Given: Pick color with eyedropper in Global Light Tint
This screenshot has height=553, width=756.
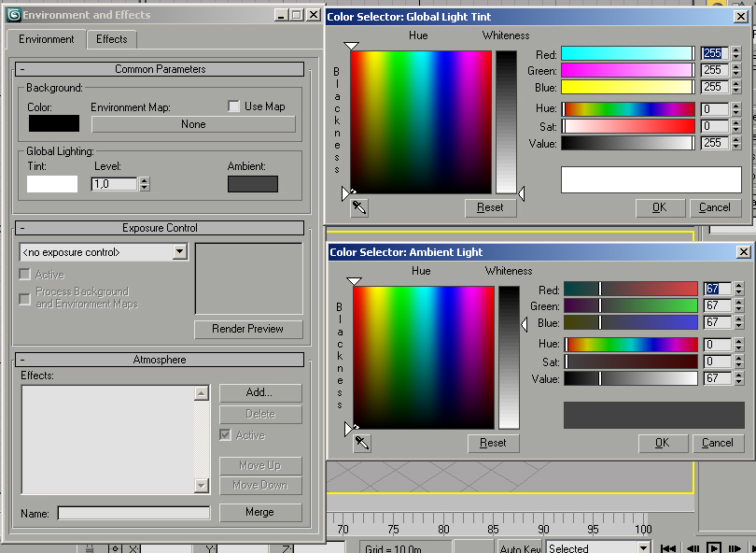Looking at the screenshot, I should (359, 208).
